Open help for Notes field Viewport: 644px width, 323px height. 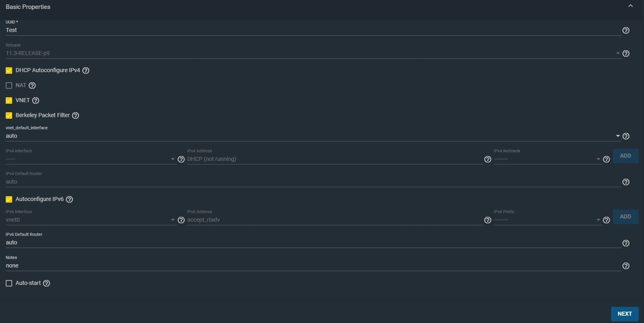pos(626,266)
